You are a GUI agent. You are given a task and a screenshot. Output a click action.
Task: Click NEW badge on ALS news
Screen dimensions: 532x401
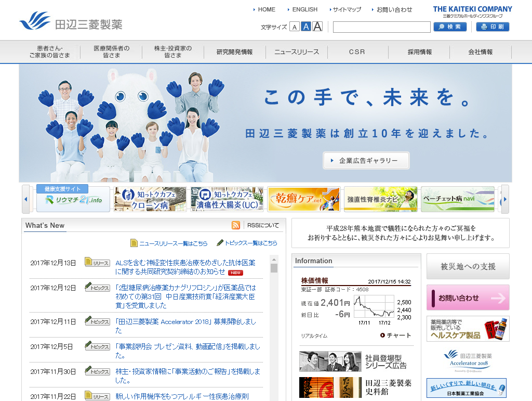[235, 273]
